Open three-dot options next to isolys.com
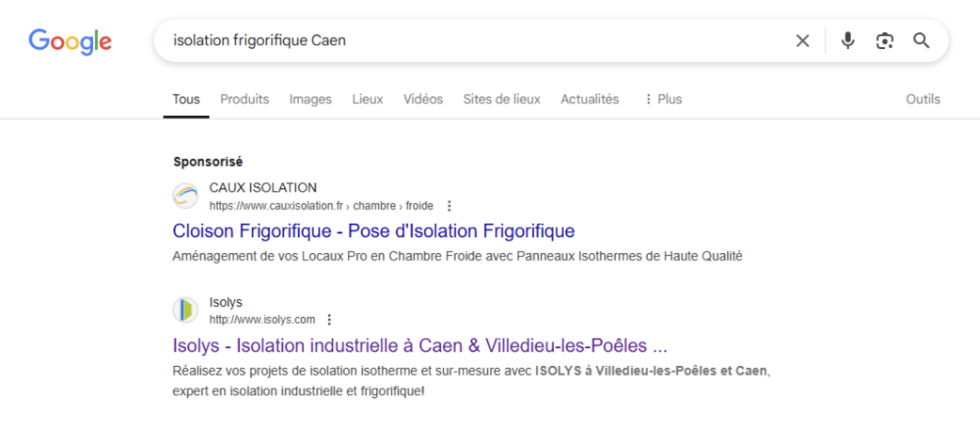The image size is (980, 429). [330, 320]
